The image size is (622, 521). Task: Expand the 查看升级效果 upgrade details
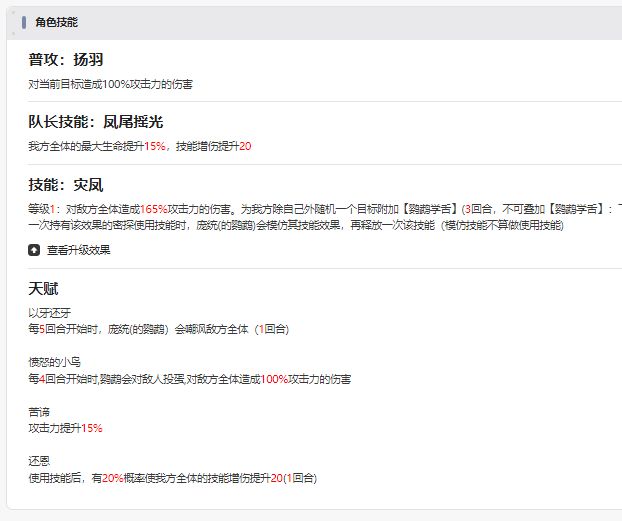(x=79, y=250)
